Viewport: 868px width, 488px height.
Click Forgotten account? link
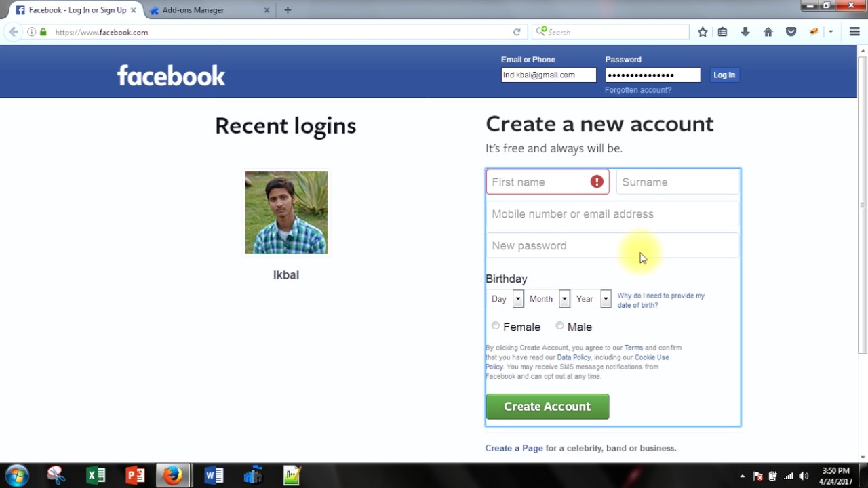[638, 90]
